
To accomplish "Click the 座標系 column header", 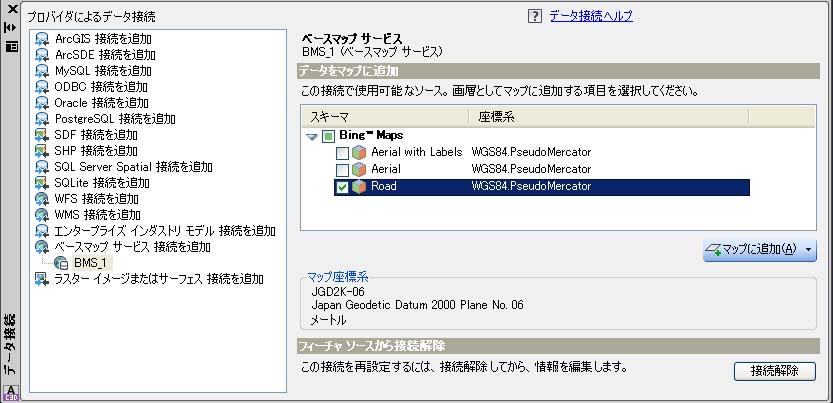I will coord(609,117).
